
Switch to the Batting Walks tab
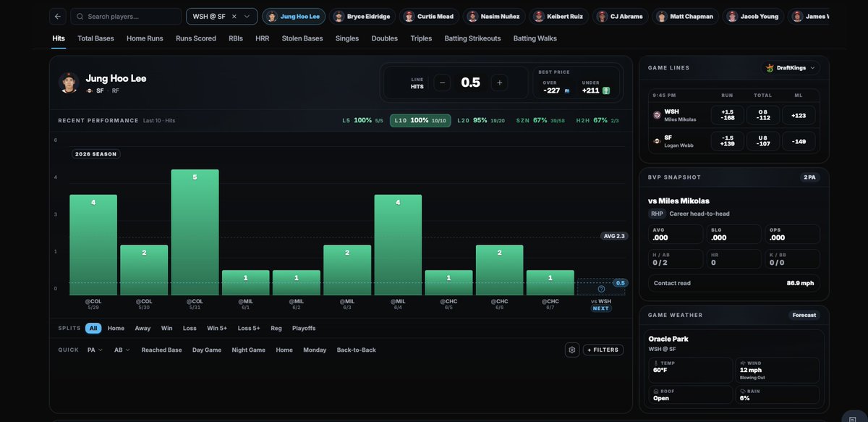tap(535, 38)
